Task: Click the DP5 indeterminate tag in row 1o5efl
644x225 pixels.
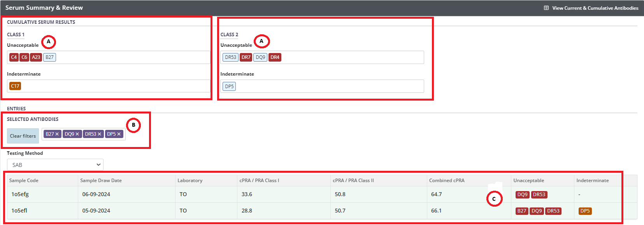Action: 585,211
